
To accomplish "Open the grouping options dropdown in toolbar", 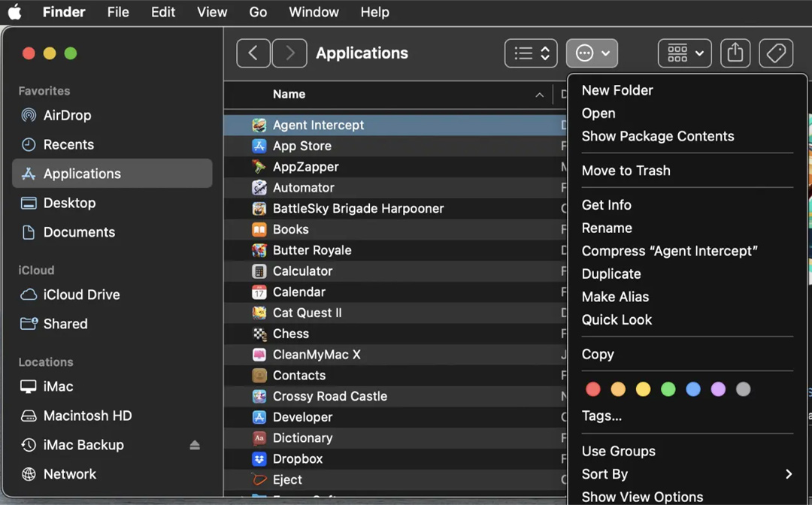I will click(684, 53).
